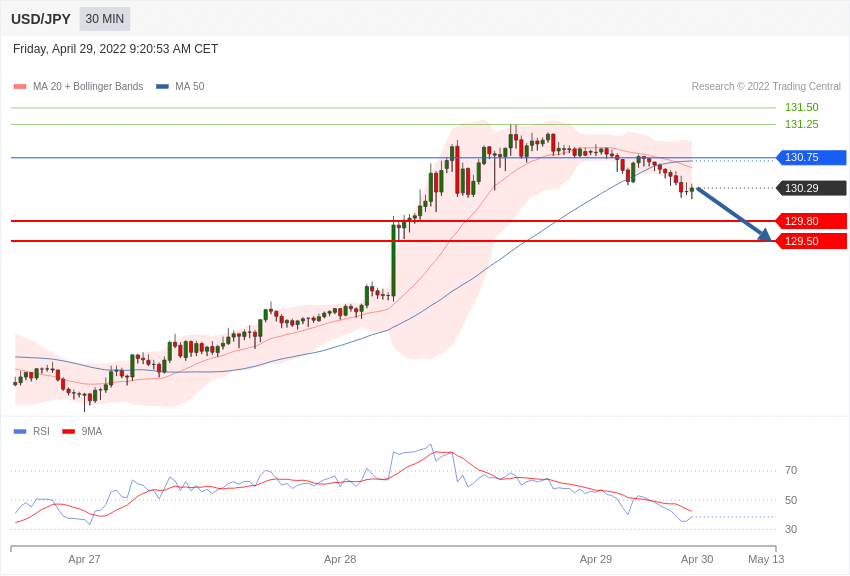The height and width of the screenshot is (576, 850).
Task: Click the Apr 27 date axis label
Action: 84,559
